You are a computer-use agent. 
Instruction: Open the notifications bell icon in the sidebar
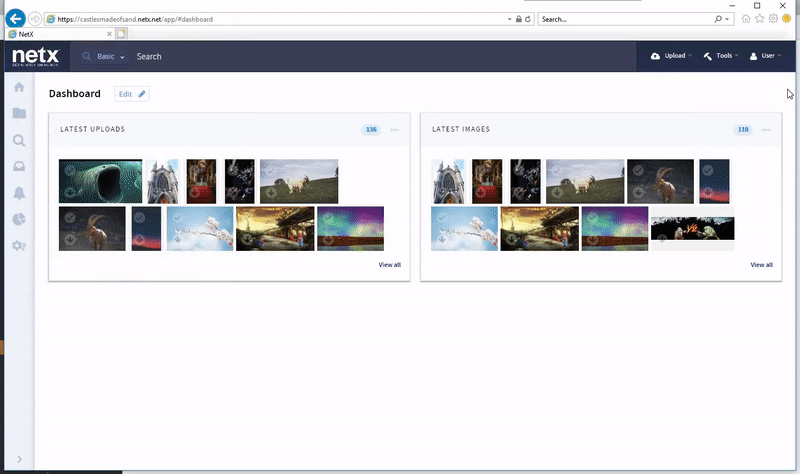point(19,193)
